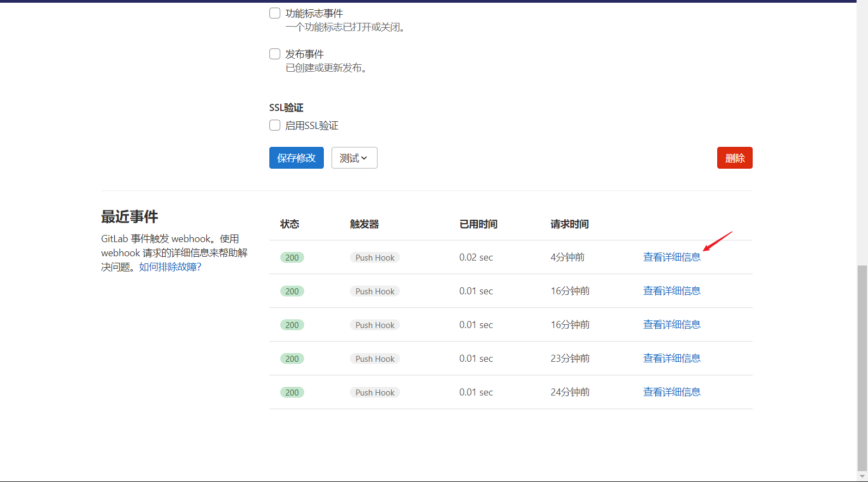Tick the 发布事件 checkbox
This screenshot has width=868, height=482.
pos(275,54)
